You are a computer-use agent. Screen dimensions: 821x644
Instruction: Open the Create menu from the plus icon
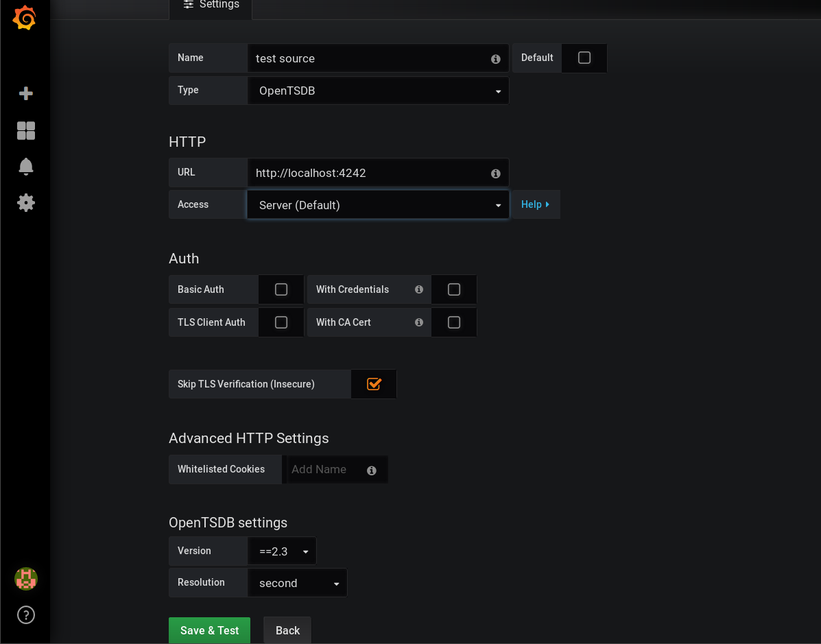(x=25, y=94)
